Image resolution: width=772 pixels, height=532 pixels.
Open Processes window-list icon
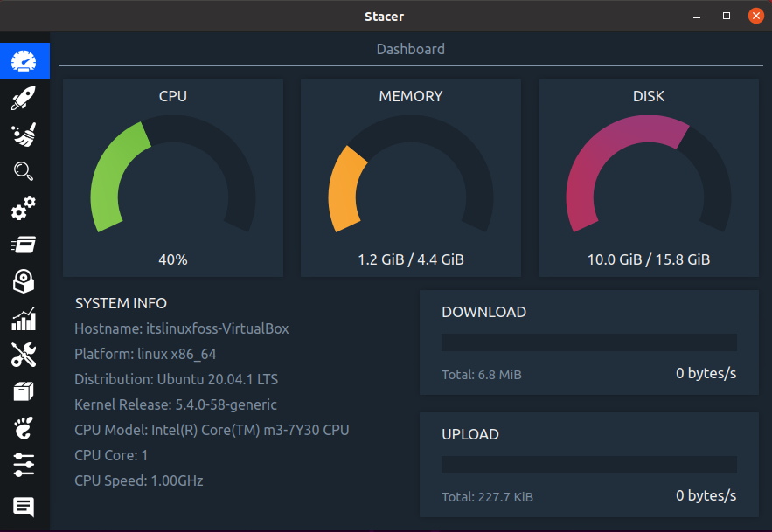pyautogui.click(x=24, y=245)
